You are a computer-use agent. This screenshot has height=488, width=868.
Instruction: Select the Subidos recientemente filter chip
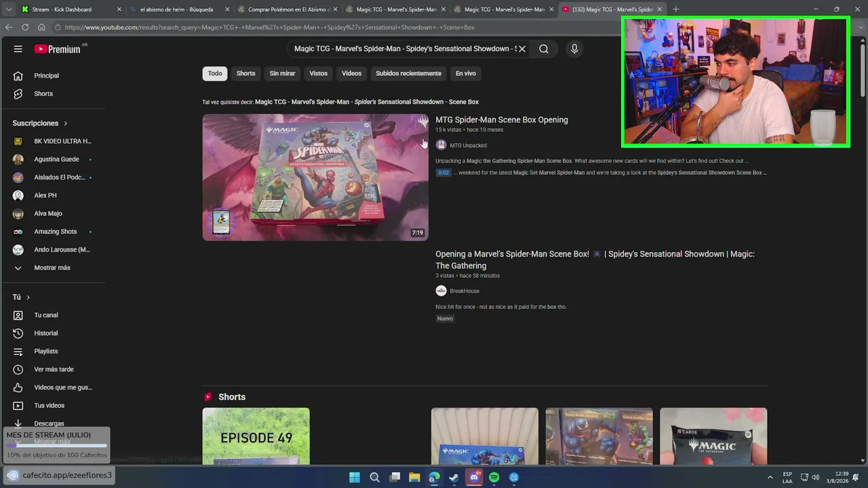[x=408, y=73]
